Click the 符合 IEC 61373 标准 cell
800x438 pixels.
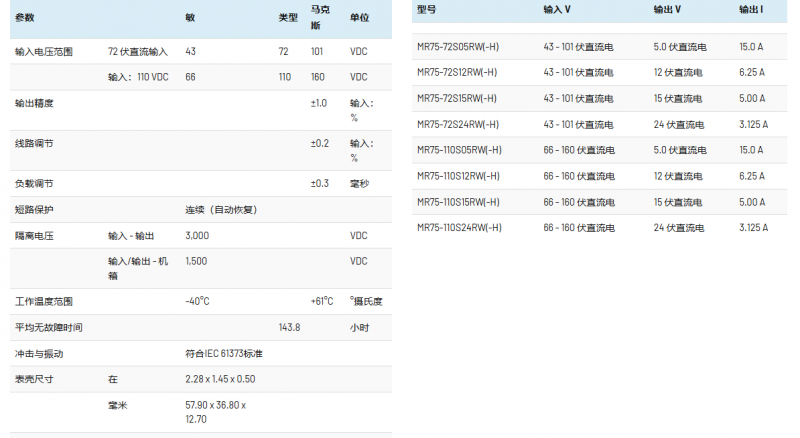click(224, 354)
